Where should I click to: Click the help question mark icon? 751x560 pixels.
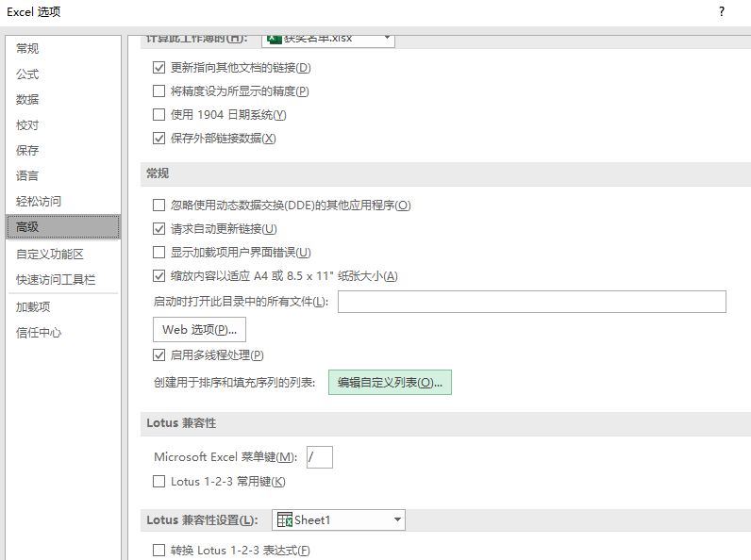[722, 11]
